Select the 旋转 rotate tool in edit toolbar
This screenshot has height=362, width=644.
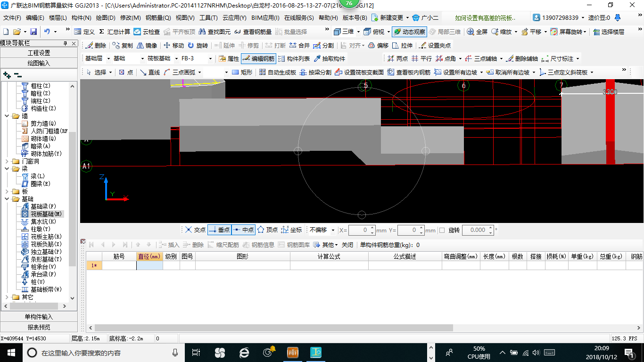click(x=198, y=46)
